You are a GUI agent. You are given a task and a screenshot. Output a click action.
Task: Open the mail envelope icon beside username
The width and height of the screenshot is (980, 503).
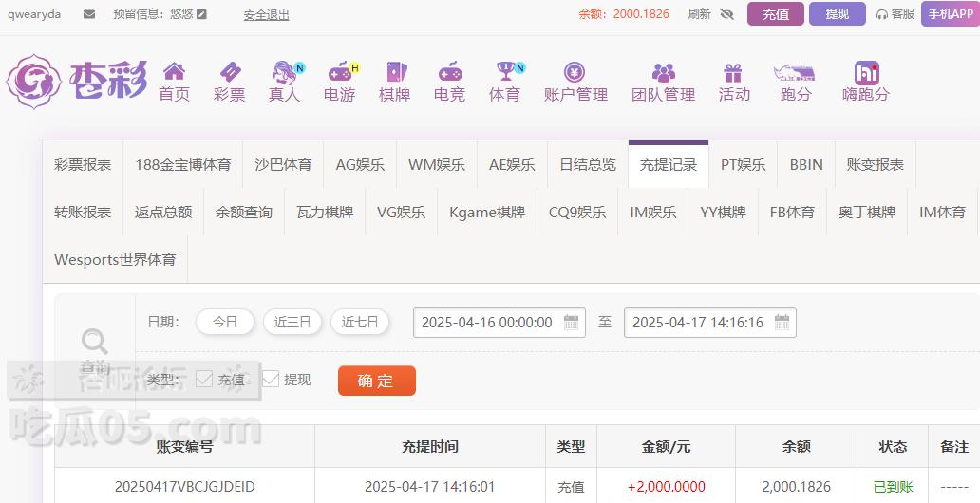point(89,13)
